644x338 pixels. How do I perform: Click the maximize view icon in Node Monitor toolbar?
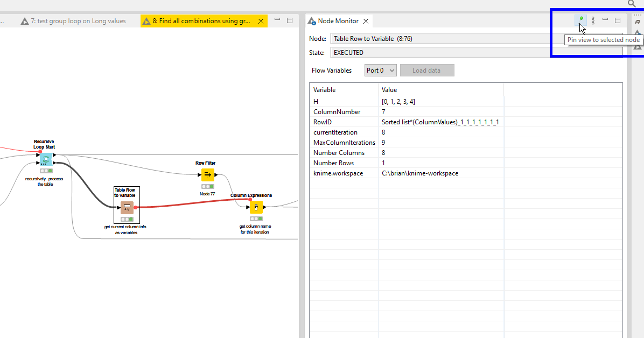[618, 20]
